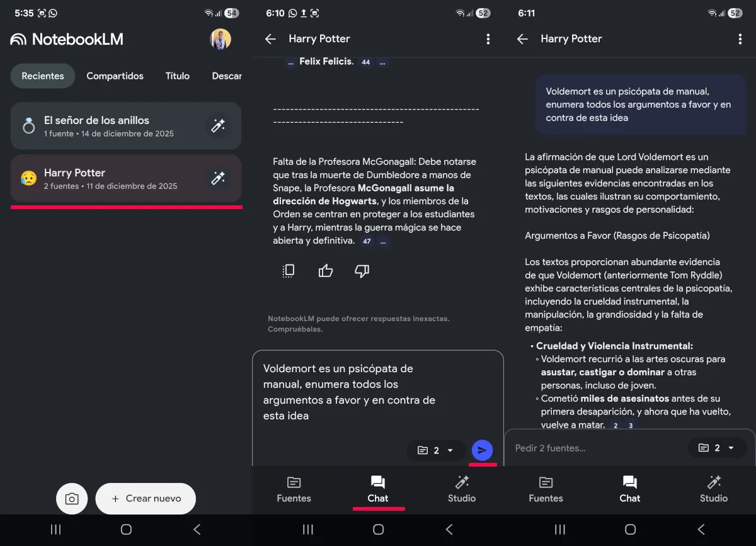Open the sources dropdown beside the send button
The width and height of the screenshot is (756, 546).
coord(436,450)
